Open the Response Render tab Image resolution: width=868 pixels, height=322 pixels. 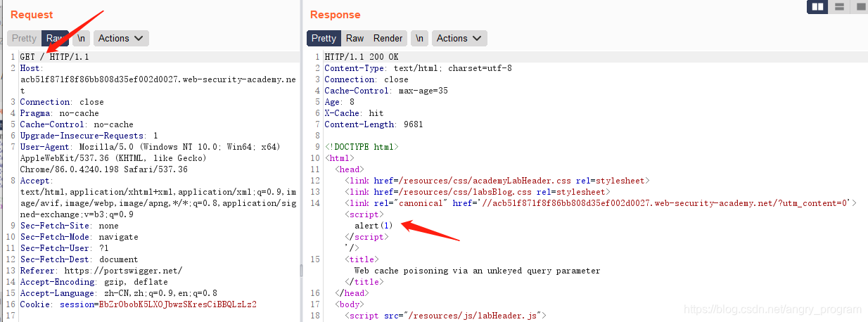[388, 39]
